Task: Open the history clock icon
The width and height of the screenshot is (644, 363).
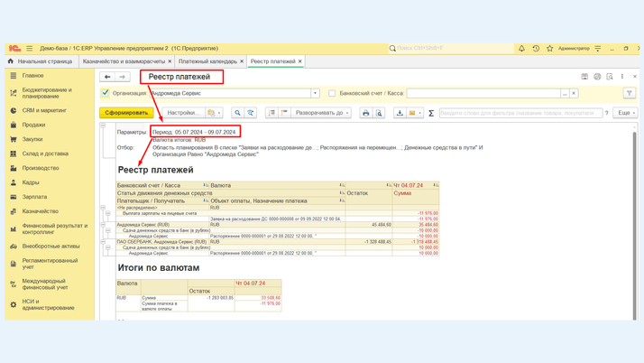Action: 536,49
